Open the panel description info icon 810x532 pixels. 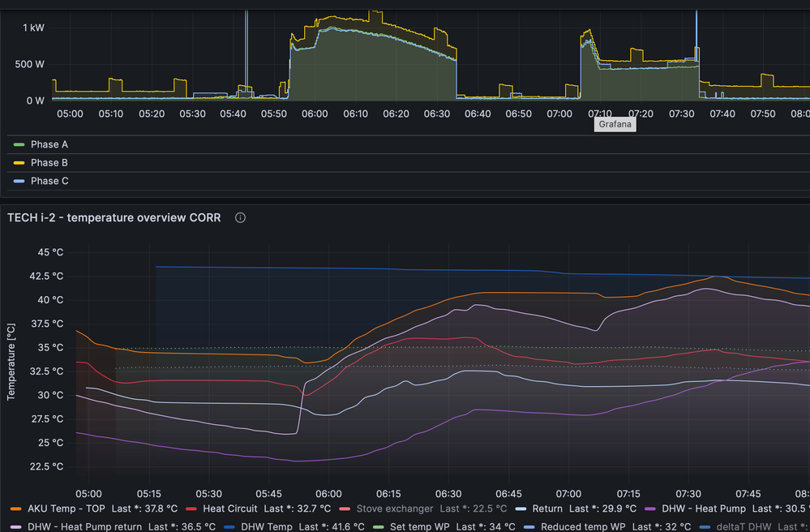click(240, 217)
